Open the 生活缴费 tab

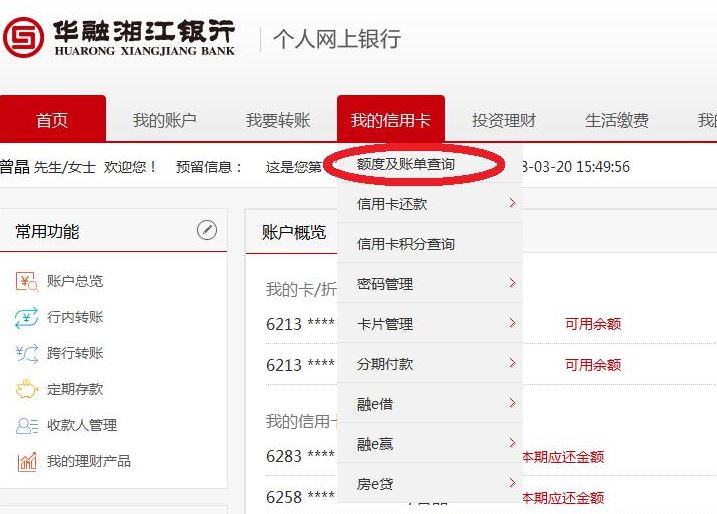pos(617,121)
